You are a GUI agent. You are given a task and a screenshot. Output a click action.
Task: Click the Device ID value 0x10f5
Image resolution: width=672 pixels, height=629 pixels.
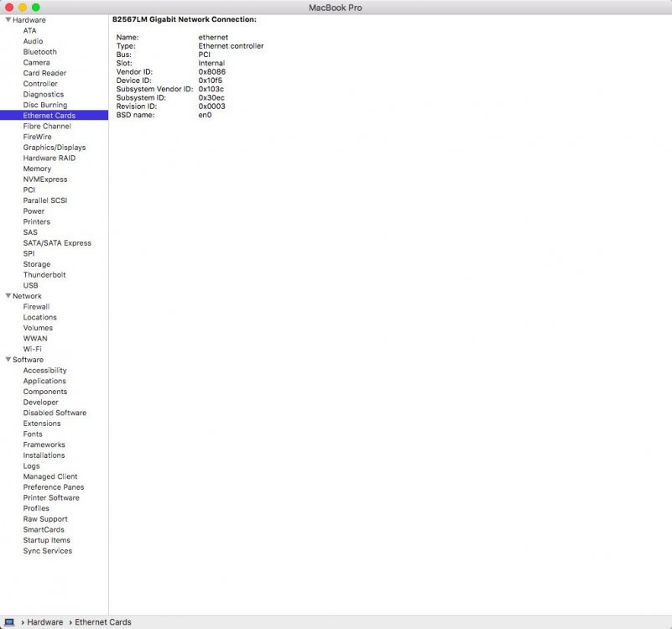210,81
